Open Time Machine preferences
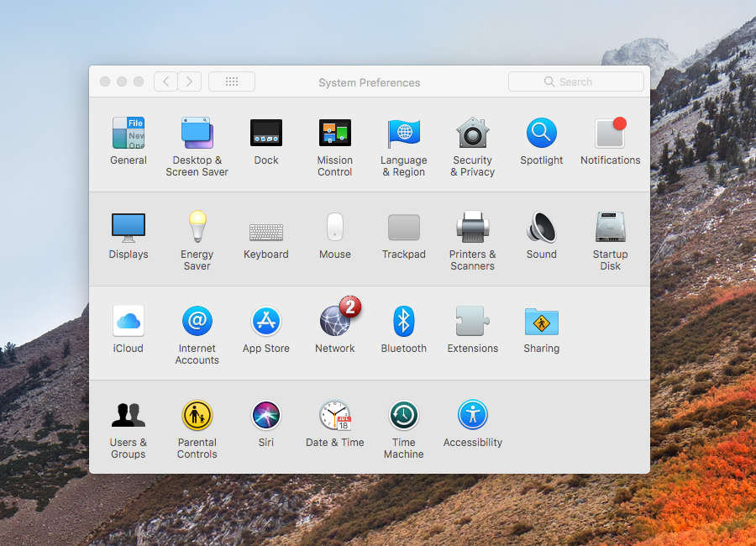The height and width of the screenshot is (546, 756). pyautogui.click(x=404, y=415)
